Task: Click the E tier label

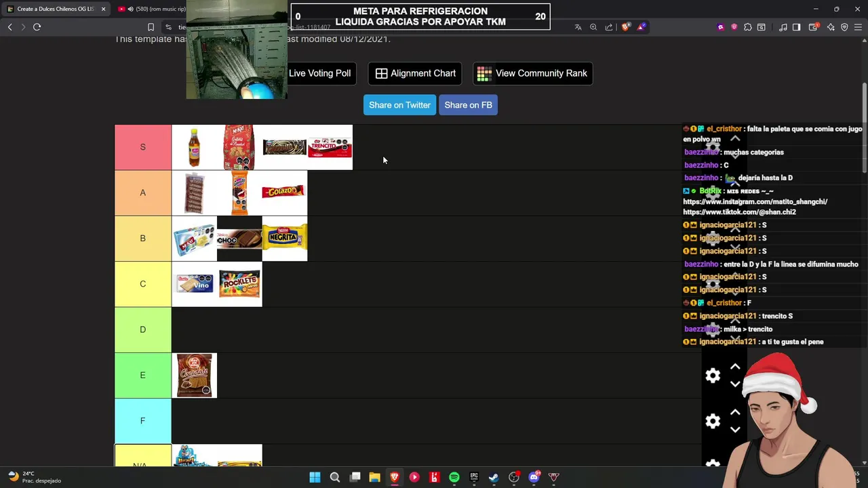Action: click(x=143, y=375)
